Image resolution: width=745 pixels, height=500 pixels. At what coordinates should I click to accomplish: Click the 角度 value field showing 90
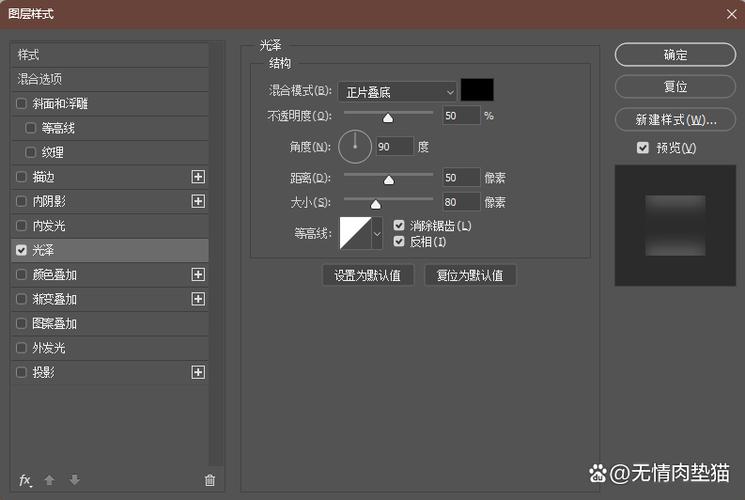(394, 146)
